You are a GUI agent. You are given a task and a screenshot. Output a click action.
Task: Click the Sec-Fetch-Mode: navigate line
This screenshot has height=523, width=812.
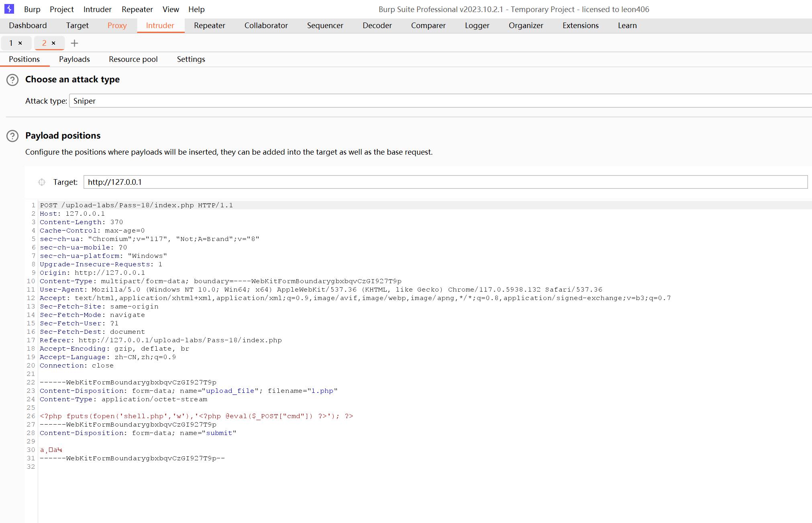pos(92,315)
